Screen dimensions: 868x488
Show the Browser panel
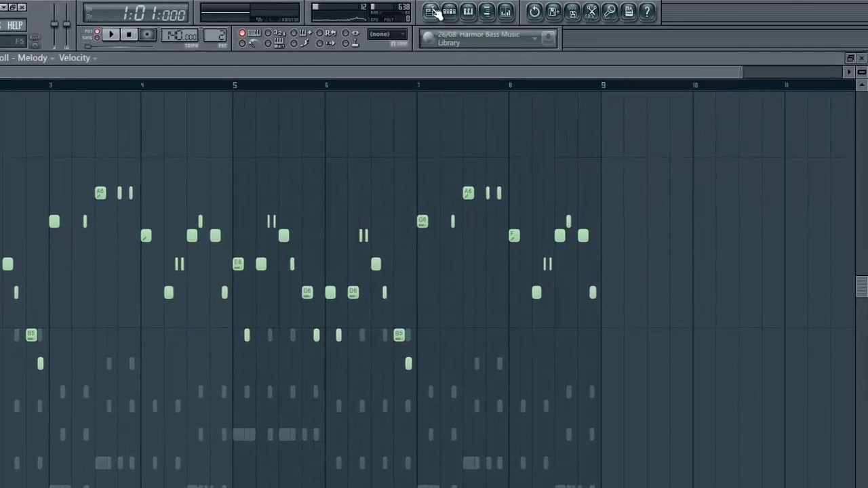click(486, 12)
